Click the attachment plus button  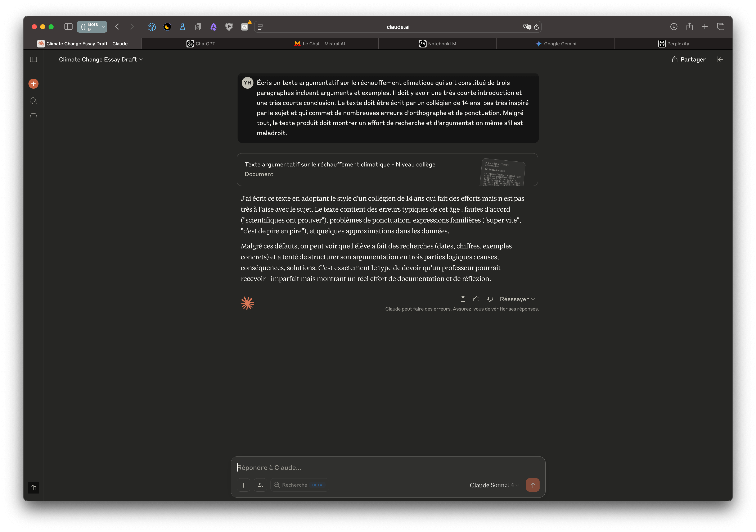coord(244,485)
